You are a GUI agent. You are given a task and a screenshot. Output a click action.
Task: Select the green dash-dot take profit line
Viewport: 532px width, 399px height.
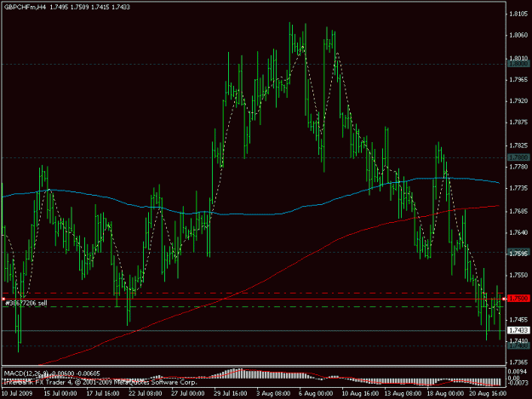[253, 307]
